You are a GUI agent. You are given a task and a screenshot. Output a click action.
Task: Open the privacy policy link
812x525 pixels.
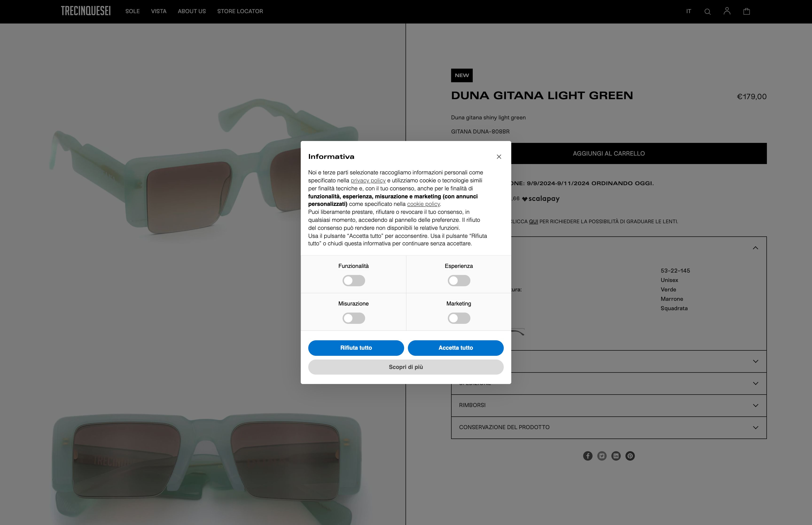click(368, 180)
